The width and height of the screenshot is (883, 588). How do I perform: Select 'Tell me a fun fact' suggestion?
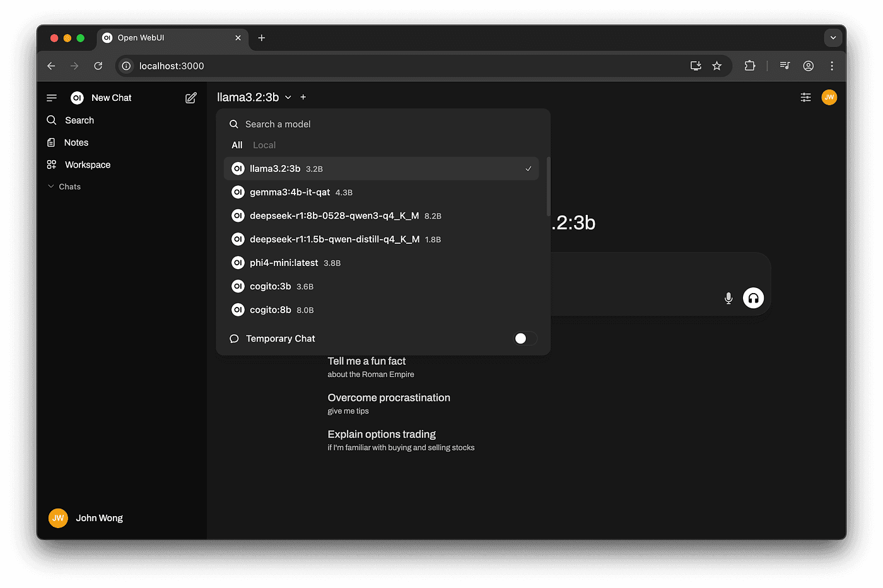point(371,367)
